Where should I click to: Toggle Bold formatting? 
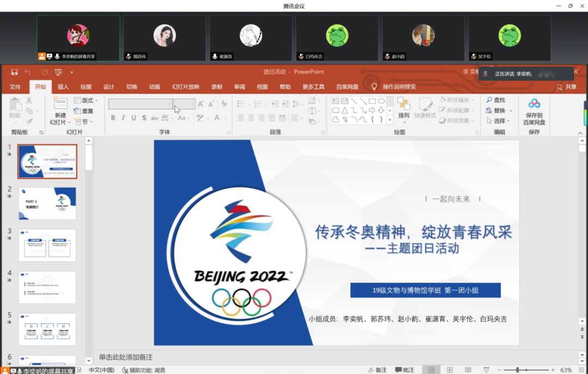point(113,118)
